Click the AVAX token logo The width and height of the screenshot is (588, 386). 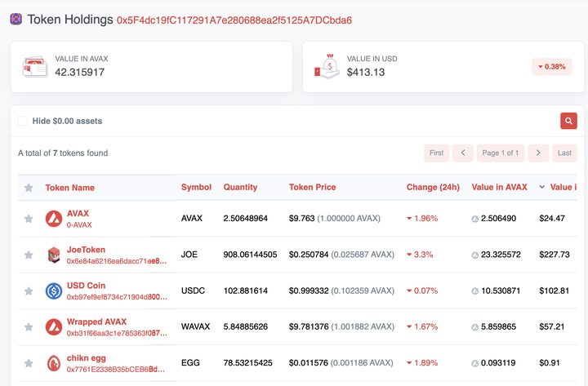click(54, 219)
